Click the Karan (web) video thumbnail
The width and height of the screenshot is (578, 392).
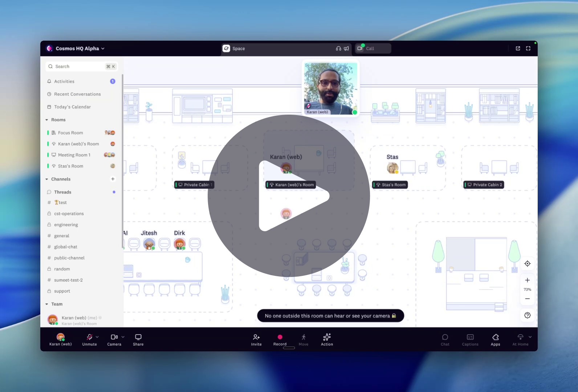(331, 89)
